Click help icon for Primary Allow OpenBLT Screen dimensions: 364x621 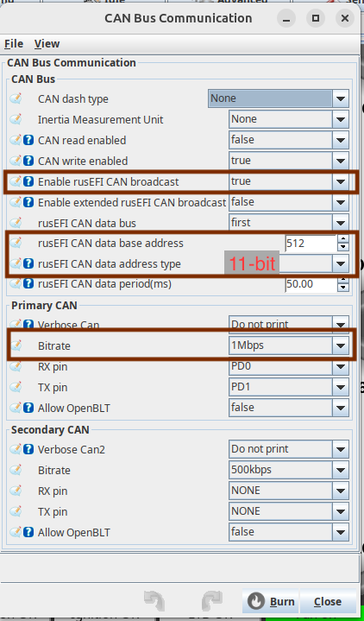pyautogui.click(x=28, y=408)
